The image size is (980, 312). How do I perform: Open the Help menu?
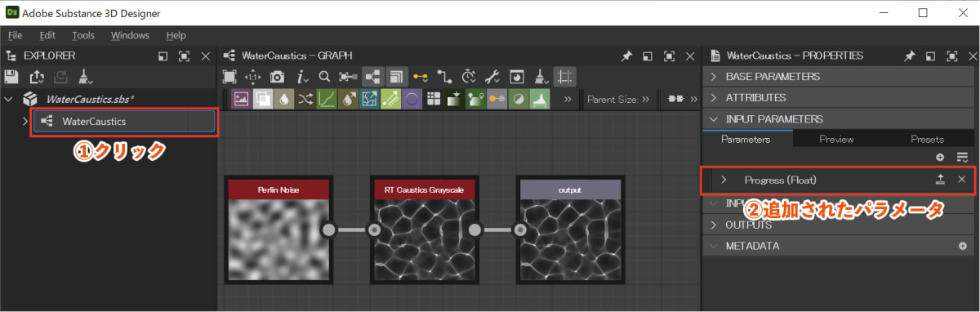point(176,35)
